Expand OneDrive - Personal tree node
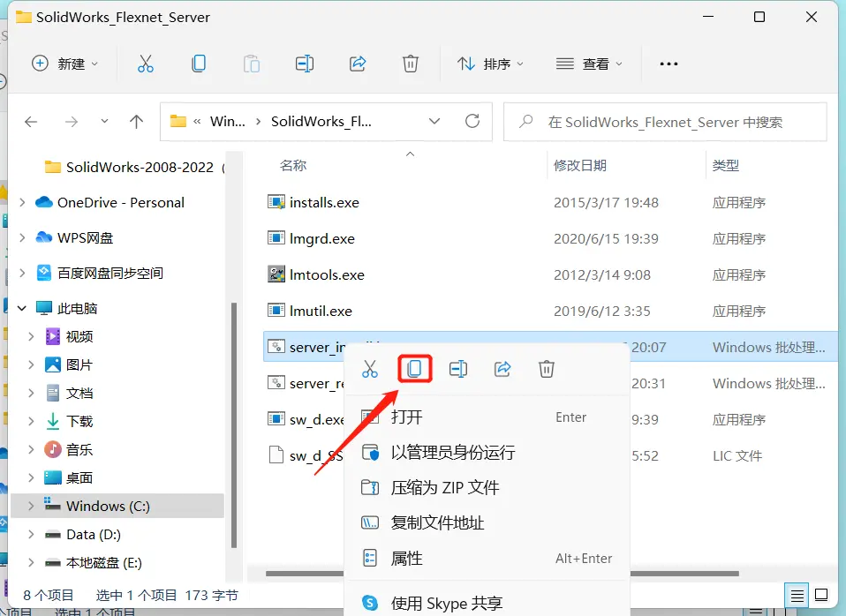The height and width of the screenshot is (616, 846). pos(22,202)
